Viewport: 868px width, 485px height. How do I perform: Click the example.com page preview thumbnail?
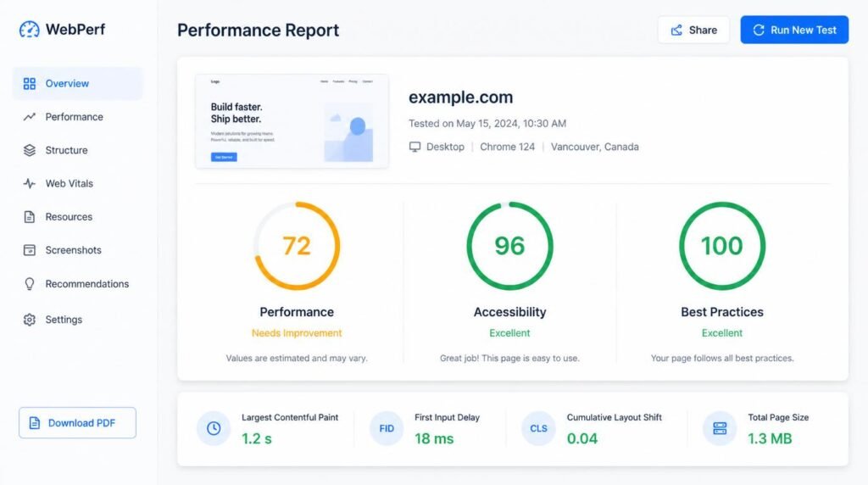pos(292,120)
